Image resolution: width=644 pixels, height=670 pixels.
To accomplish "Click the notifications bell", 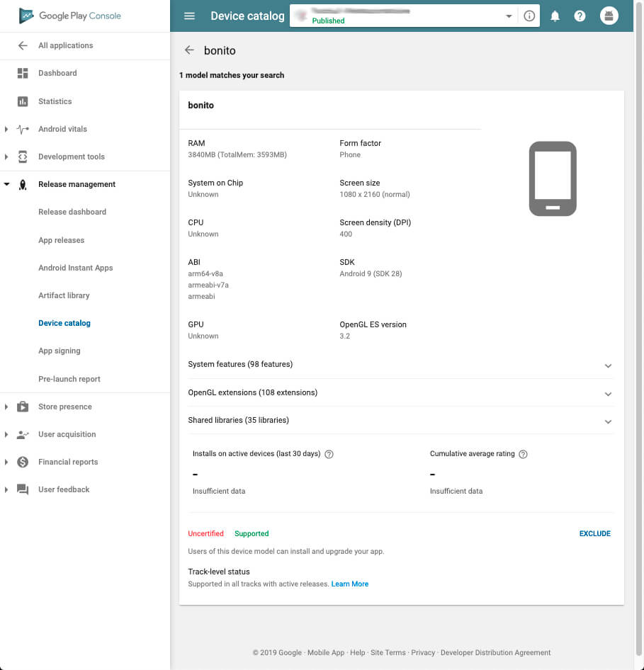I will [555, 15].
